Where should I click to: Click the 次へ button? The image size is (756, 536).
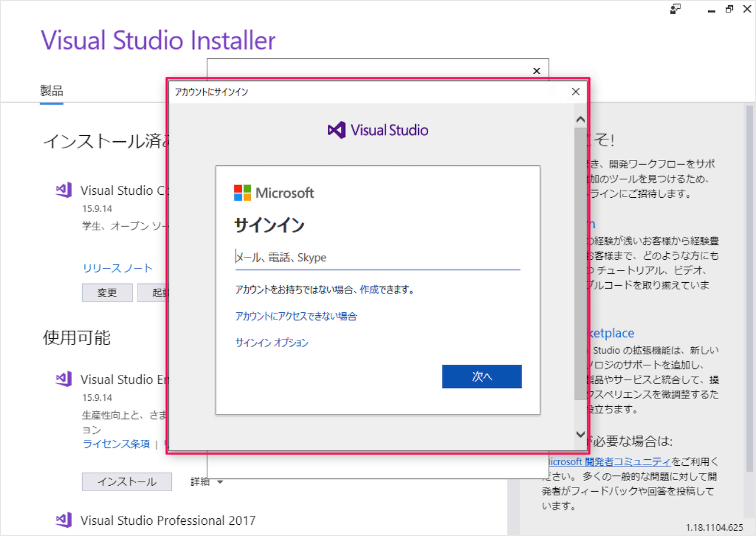tap(482, 377)
